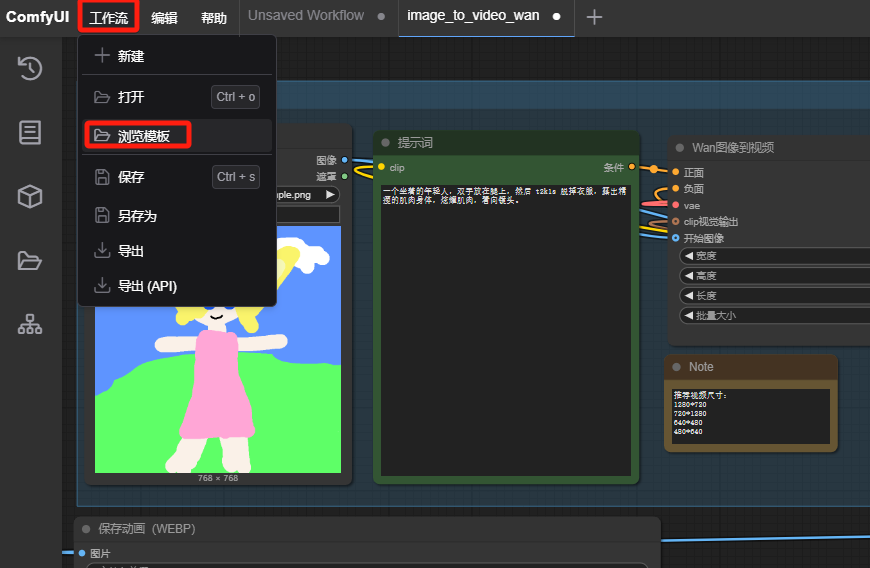Choose 另存为 in the workflow menu
Screen dimensions: 870x568
click(177, 216)
